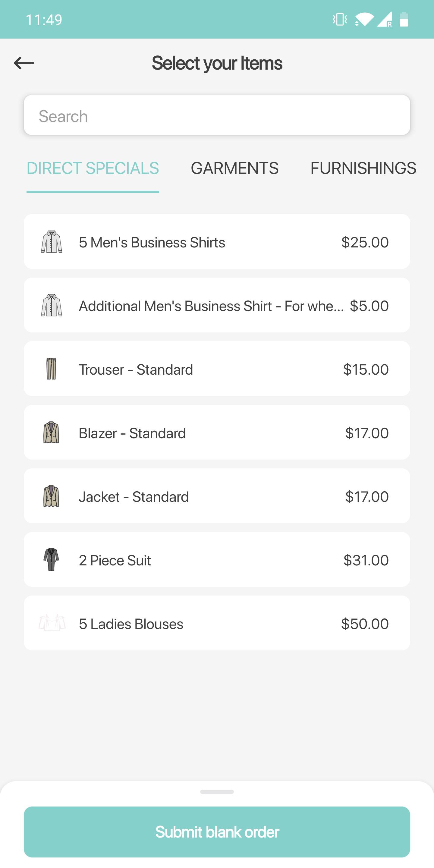Tap the Blazer - Standard icon
Viewport: 434px width, 868px height.
pyautogui.click(x=51, y=432)
